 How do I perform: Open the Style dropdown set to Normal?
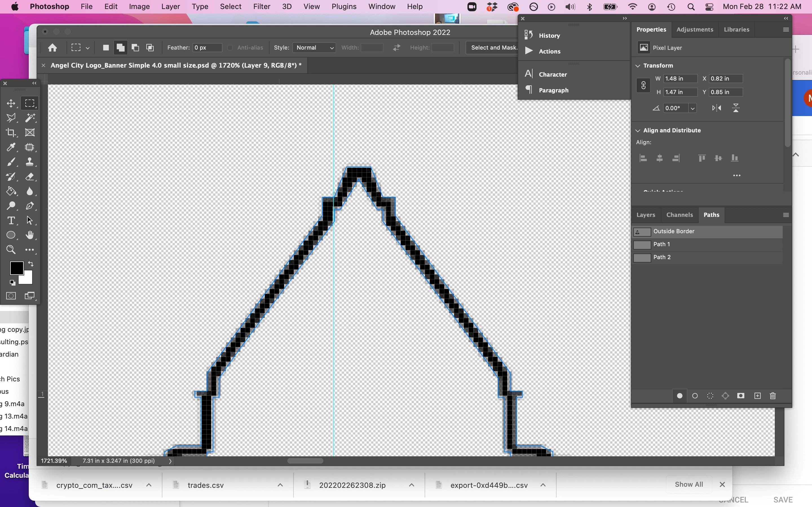point(314,48)
